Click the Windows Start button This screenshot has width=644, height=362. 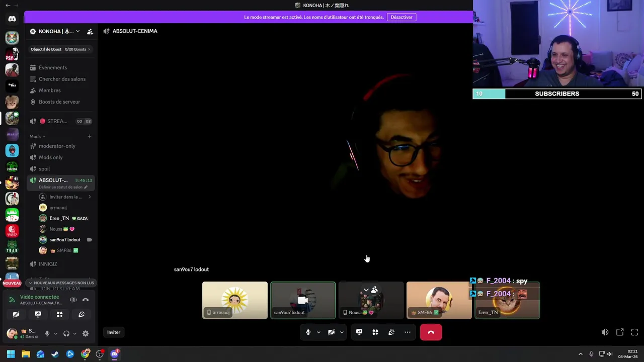[x=11, y=354]
